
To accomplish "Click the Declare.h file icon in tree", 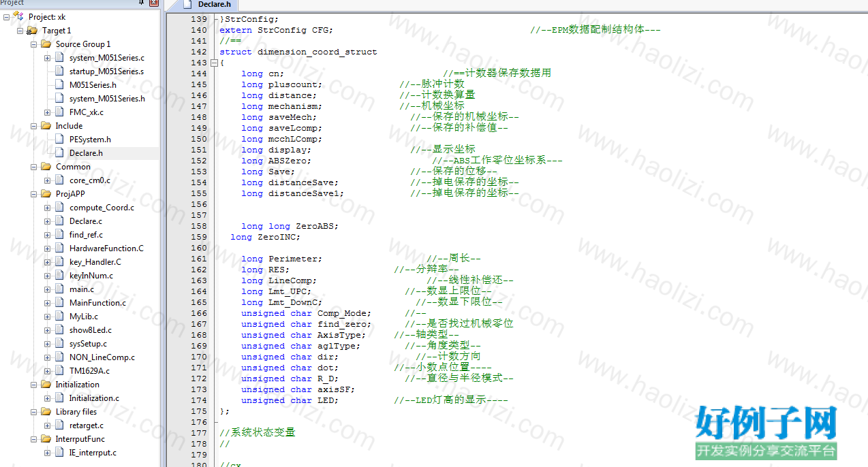I will [x=60, y=153].
